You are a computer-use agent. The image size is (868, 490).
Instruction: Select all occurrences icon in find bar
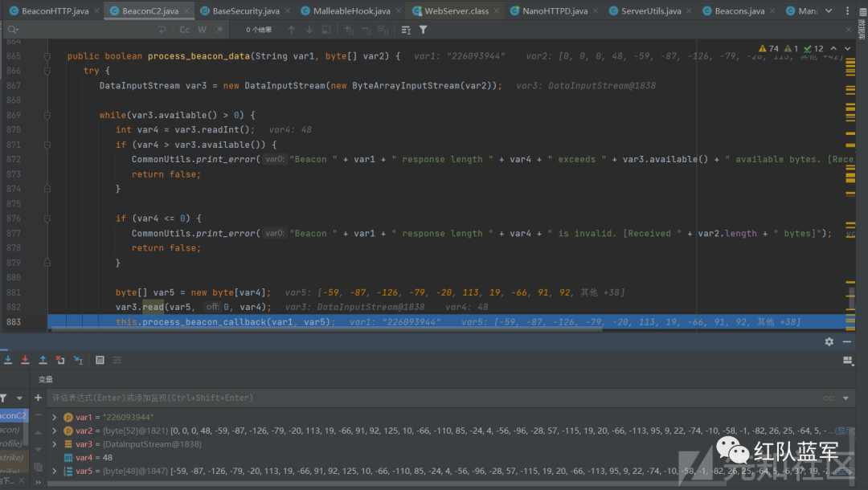click(x=383, y=30)
